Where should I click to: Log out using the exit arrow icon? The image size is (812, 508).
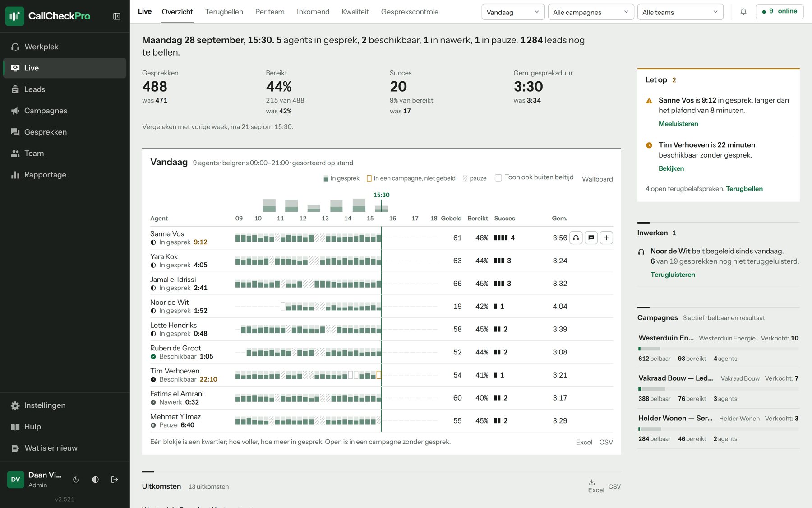[x=115, y=480]
